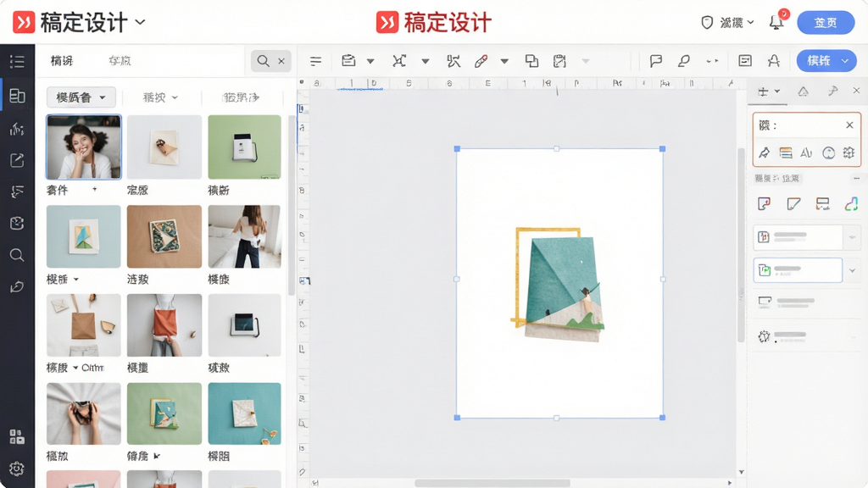Select the text style icon in the properties box
This screenshot has width=868, height=488.
[806, 152]
